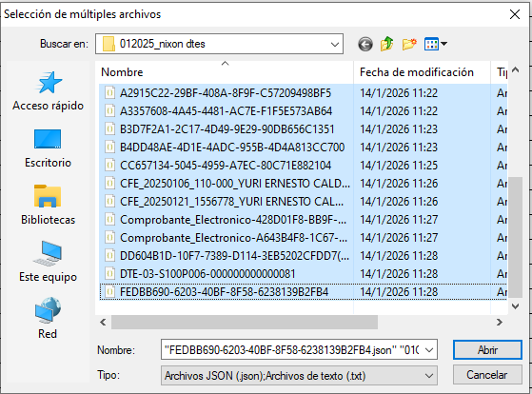Open the View menu dropdown
This screenshot has width=532, height=394.
tap(443, 44)
